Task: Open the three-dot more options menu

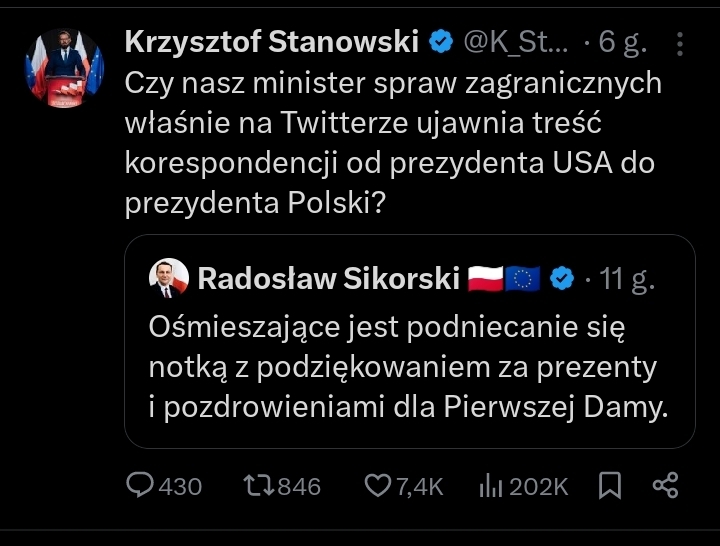Action: (680, 45)
